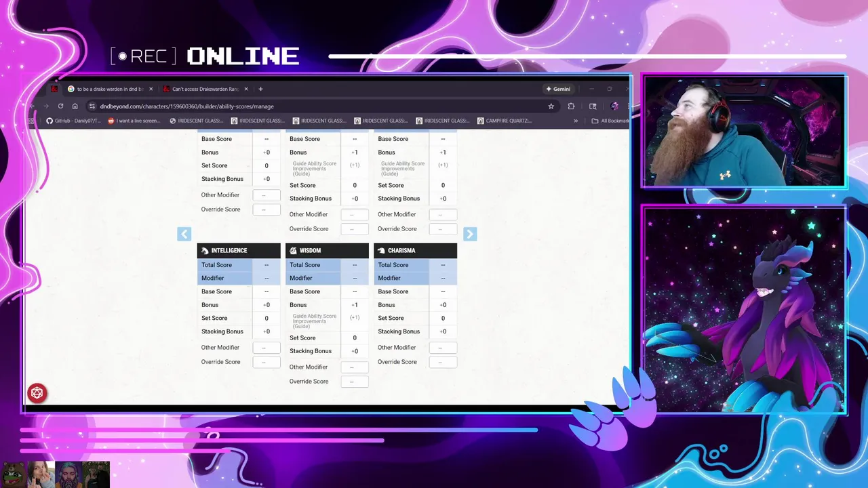Click the previous ability arrow beside Intelligence
Screen dimensions: 868x488
tap(184, 234)
